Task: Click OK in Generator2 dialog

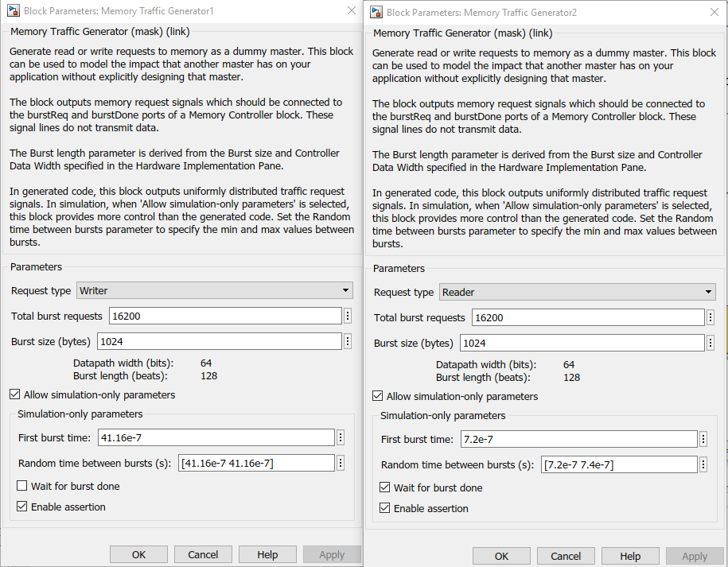Action: click(501, 556)
